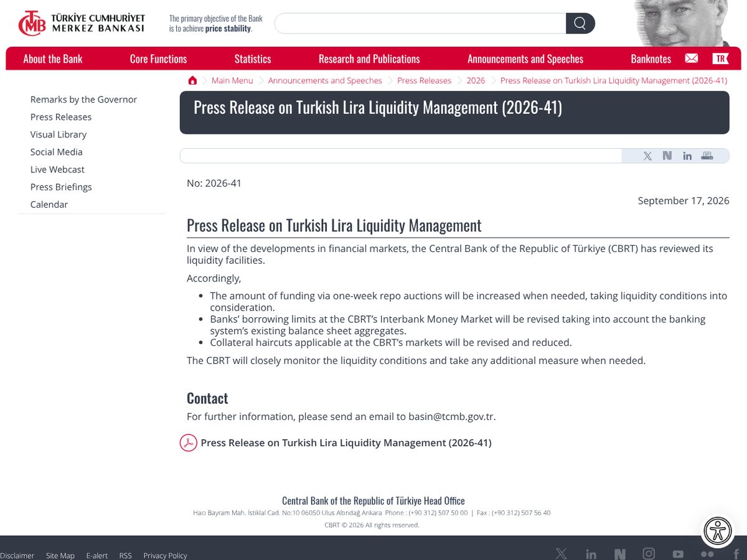
Task: Open the footer YouTube icon
Action: [678, 554]
